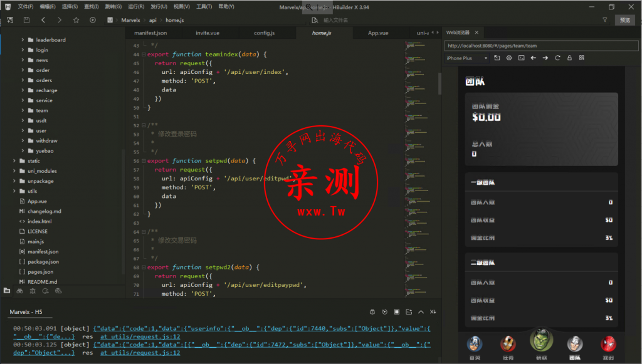Click browser back arrow in preview panel
Viewport: 642px width, 364px height.
533,58
